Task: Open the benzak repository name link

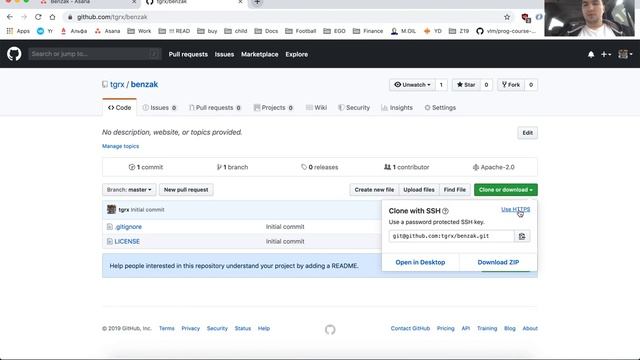Action: (x=144, y=84)
